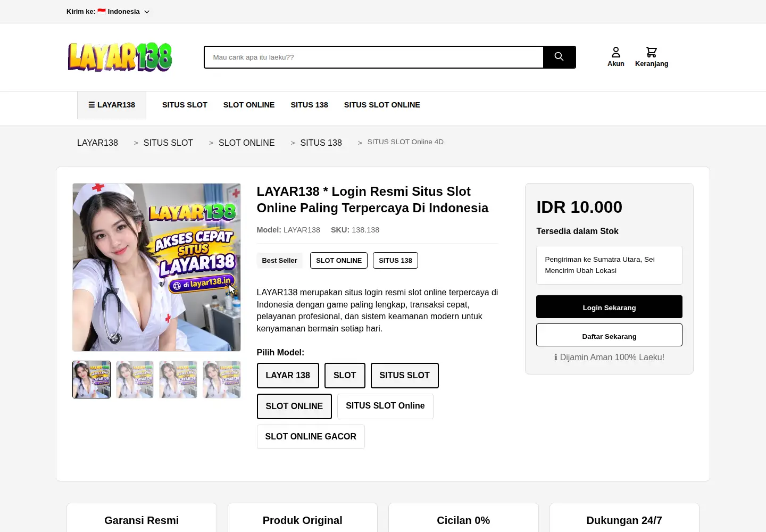Image resolution: width=766 pixels, height=532 pixels.
Task: Go to SITUS SLOT nav item
Action: tap(185, 105)
